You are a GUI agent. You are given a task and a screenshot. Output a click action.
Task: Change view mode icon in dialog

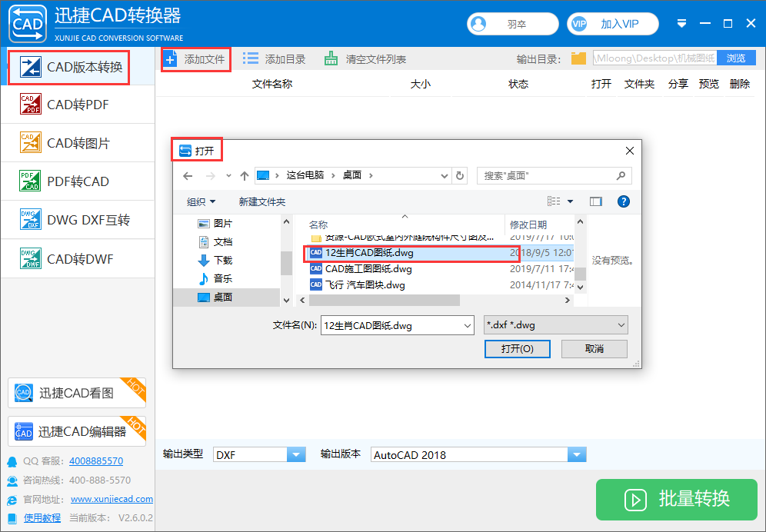(554, 201)
